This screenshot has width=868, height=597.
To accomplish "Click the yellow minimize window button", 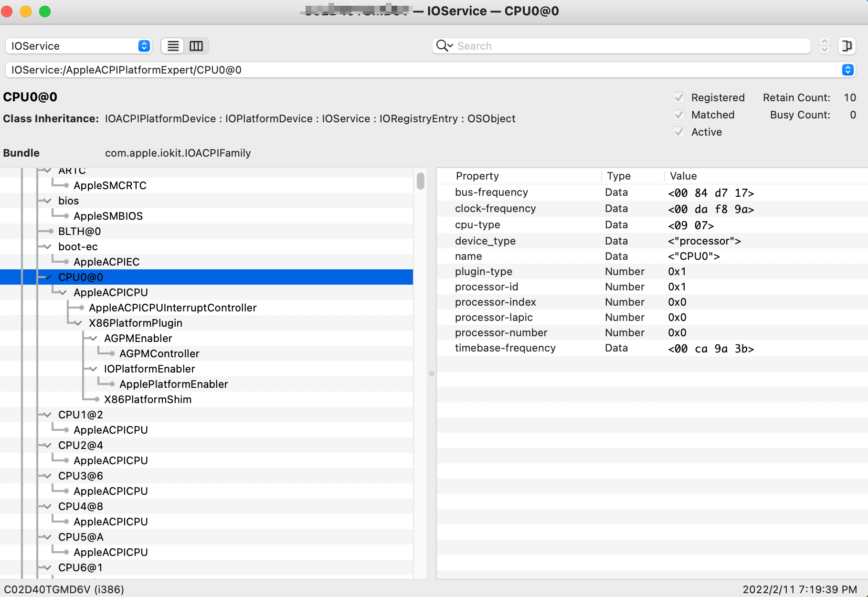I will 26,11.
